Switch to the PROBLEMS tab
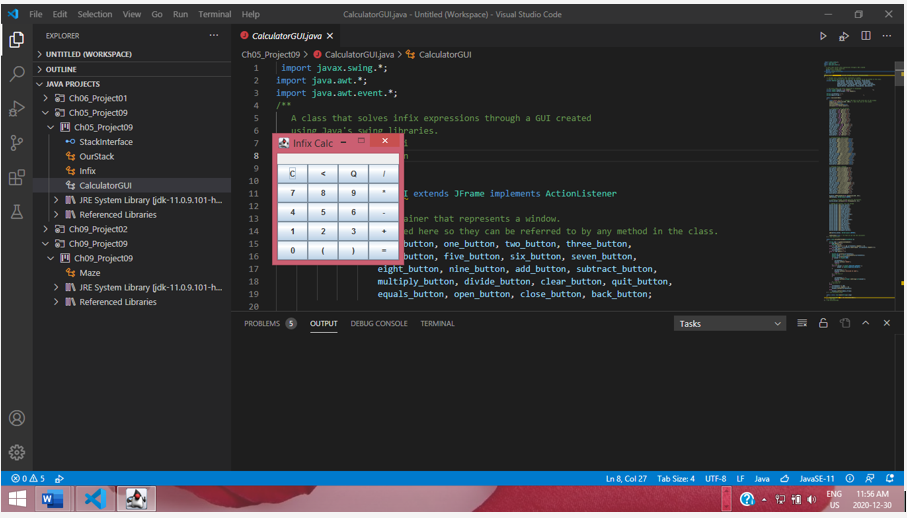Image resolution: width=908 pixels, height=518 pixels. [262, 324]
